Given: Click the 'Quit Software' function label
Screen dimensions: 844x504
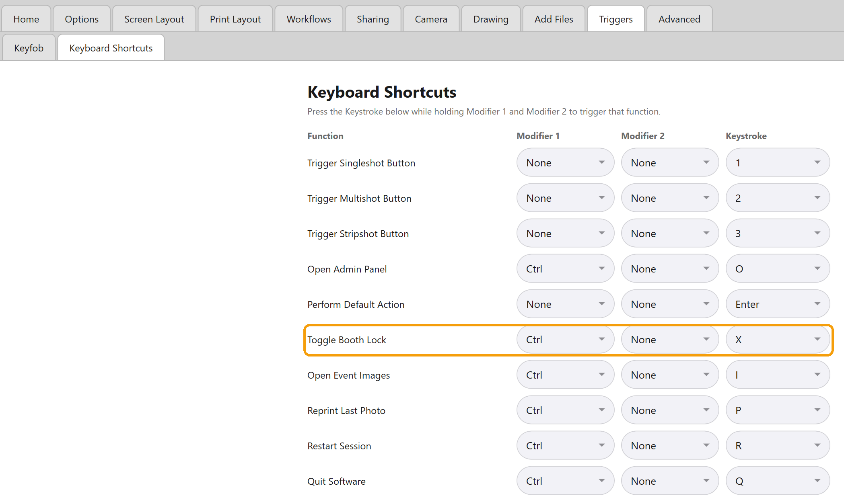Looking at the screenshot, I should pyautogui.click(x=336, y=481).
